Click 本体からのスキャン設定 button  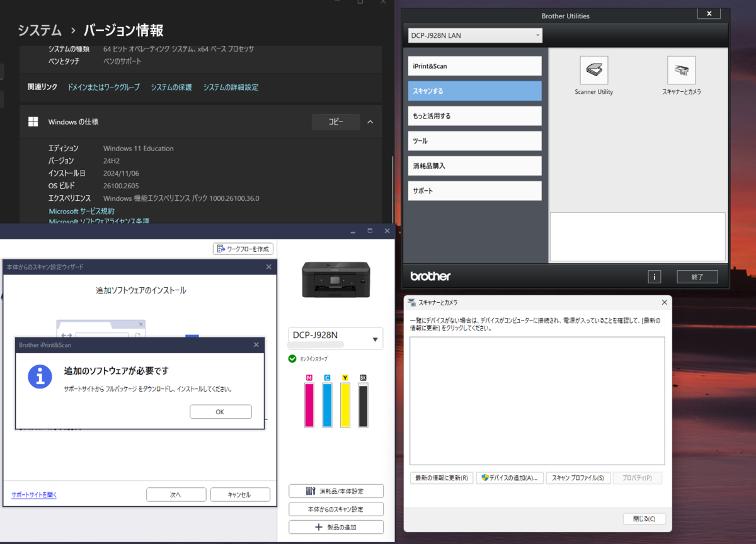336,509
